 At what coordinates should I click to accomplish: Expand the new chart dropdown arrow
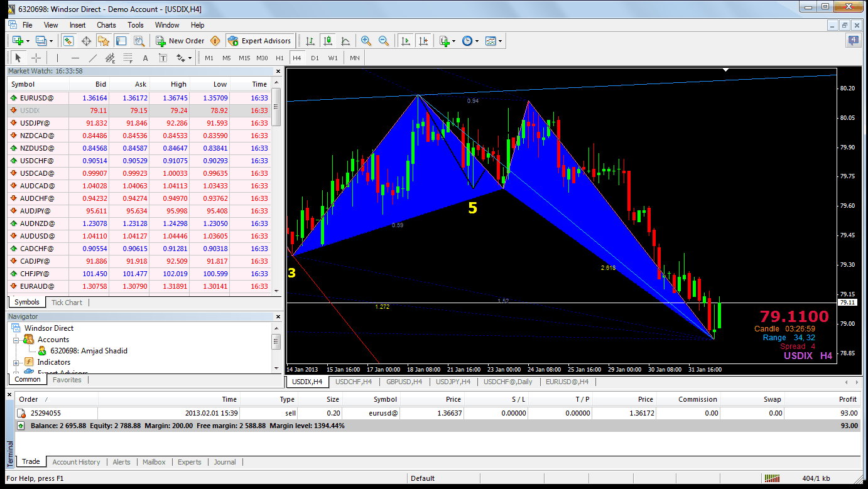click(28, 41)
